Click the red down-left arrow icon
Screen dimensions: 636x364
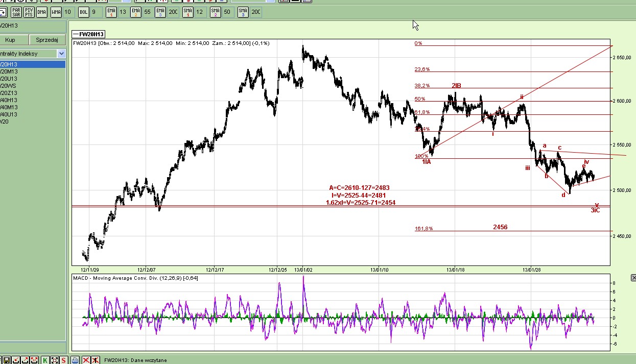[16, 360]
